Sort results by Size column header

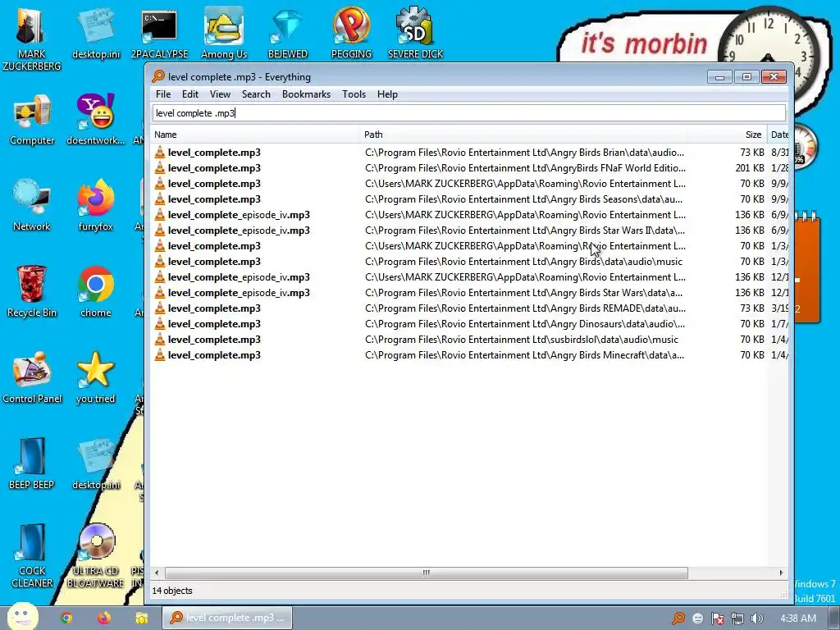(728, 135)
